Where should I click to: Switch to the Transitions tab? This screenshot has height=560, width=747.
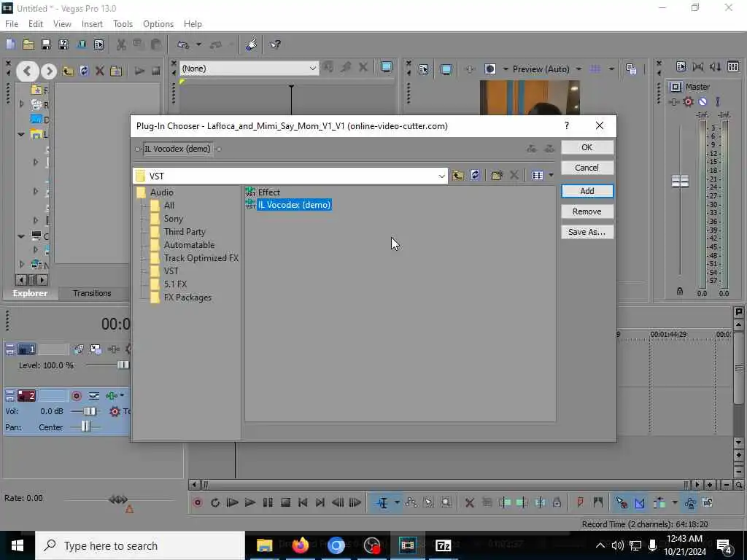click(x=92, y=293)
